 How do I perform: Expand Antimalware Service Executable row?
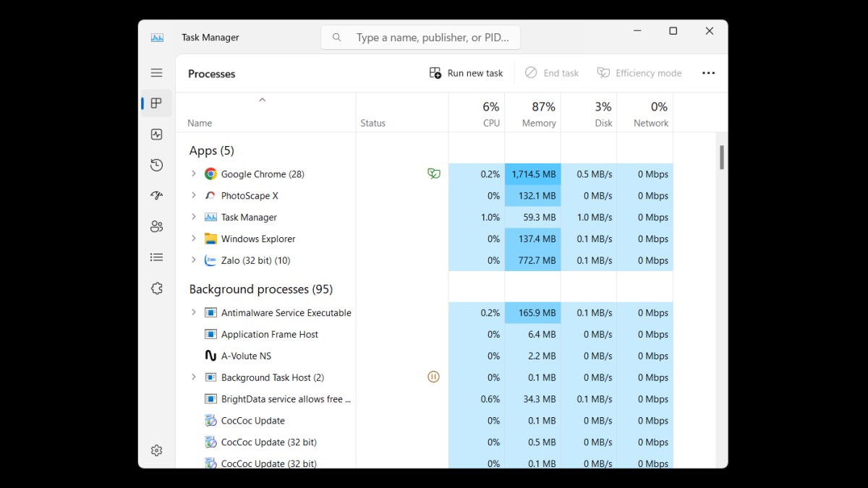point(193,312)
